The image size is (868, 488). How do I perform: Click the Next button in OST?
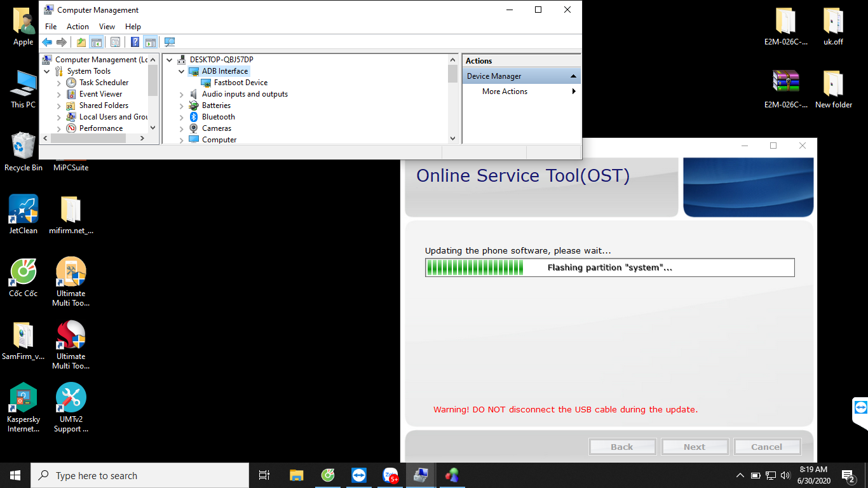point(695,447)
